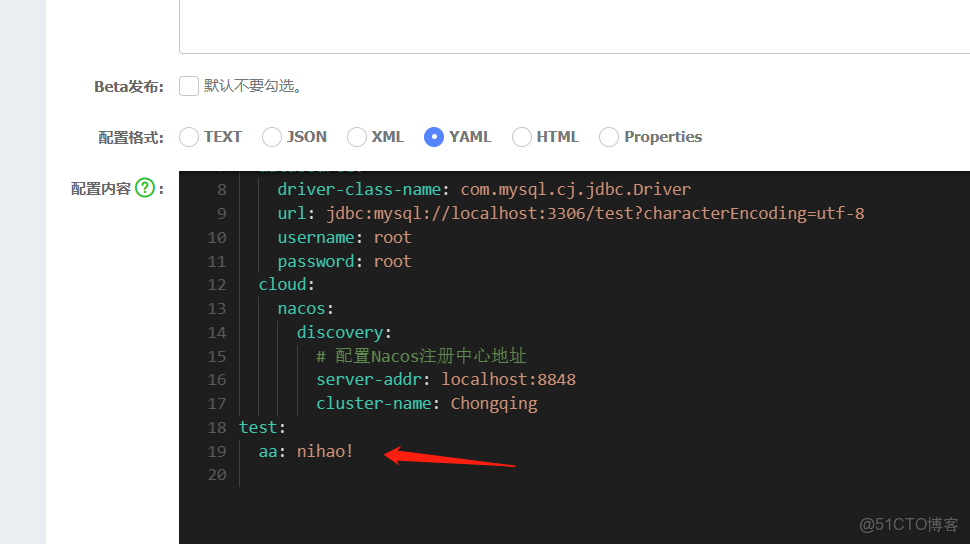Click the discovery: key on line 14

coord(344,333)
